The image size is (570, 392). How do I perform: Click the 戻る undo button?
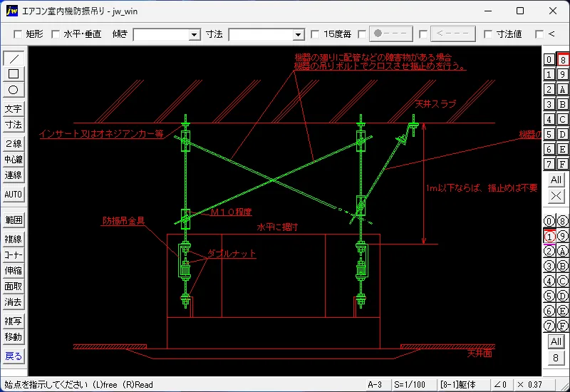[x=14, y=356]
